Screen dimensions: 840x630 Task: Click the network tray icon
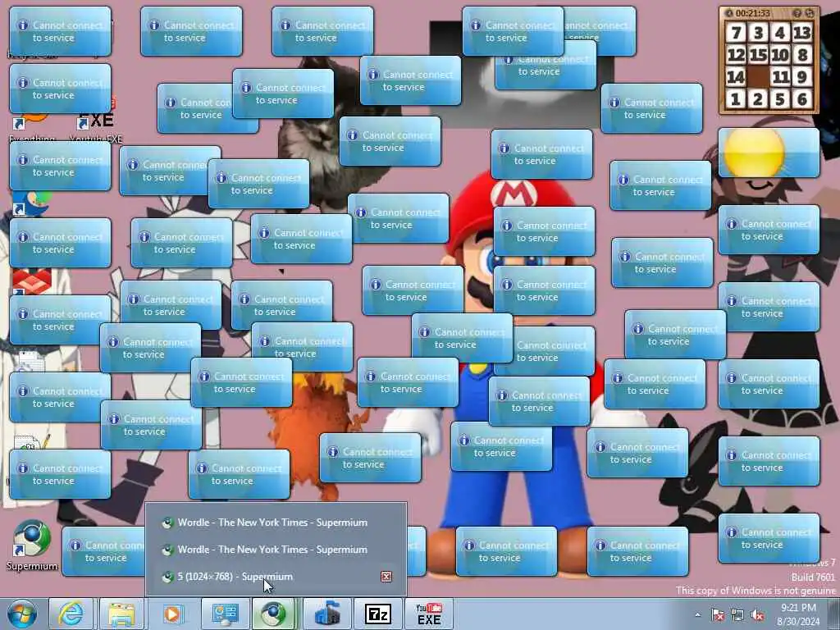(737, 615)
